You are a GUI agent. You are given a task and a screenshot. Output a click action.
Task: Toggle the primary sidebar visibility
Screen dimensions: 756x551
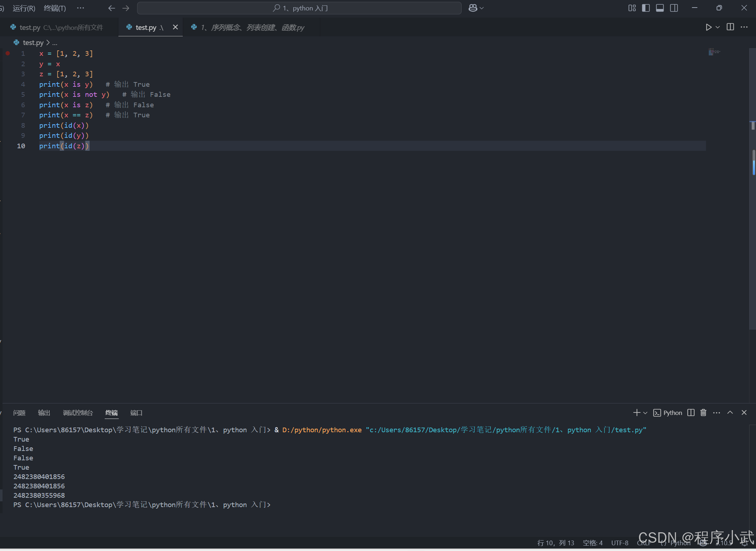coord(646,8)
